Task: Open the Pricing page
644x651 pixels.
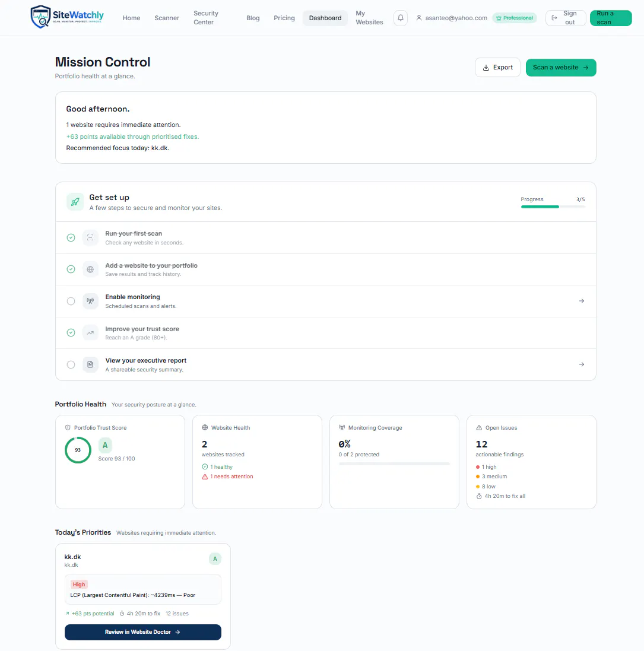Action: coord(284,18)
